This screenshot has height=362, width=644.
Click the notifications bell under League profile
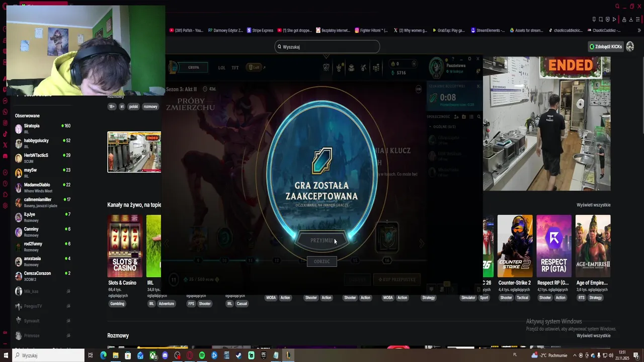pyautogui.click(x=478, y=71)
